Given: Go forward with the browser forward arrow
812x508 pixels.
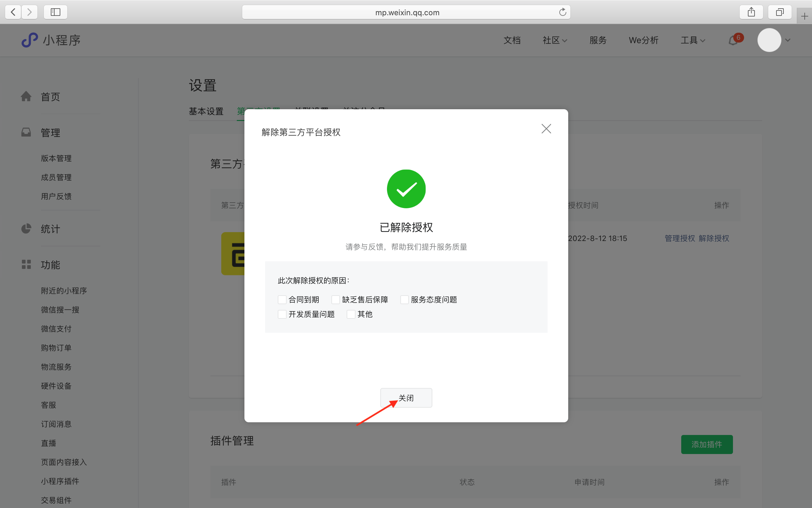Looking at the screenshot, I should click(30, 12).
